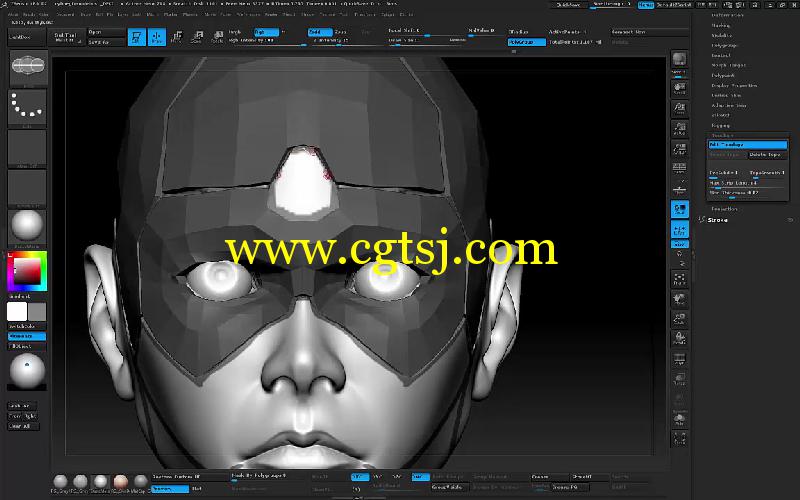Click the AAHalf view icon
Screen dimensions: 800x500
679,149
